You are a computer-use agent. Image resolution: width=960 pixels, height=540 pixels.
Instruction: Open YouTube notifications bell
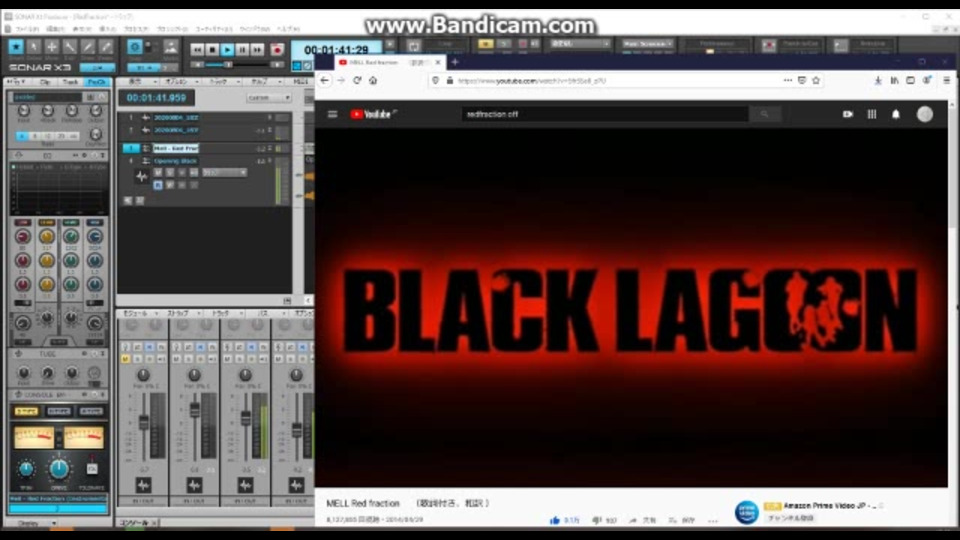pyautogui.click(x=896, y=114)
